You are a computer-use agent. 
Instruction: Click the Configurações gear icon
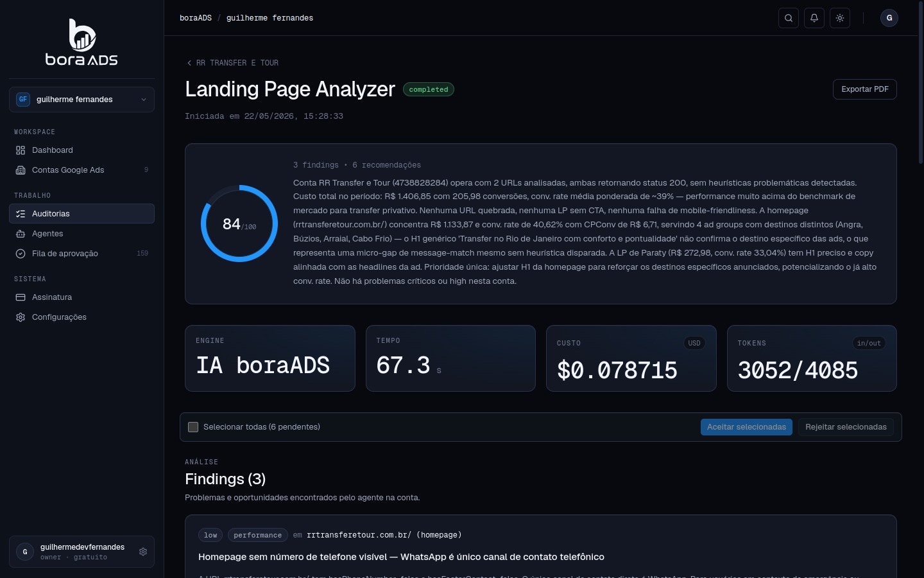point(21,317)
